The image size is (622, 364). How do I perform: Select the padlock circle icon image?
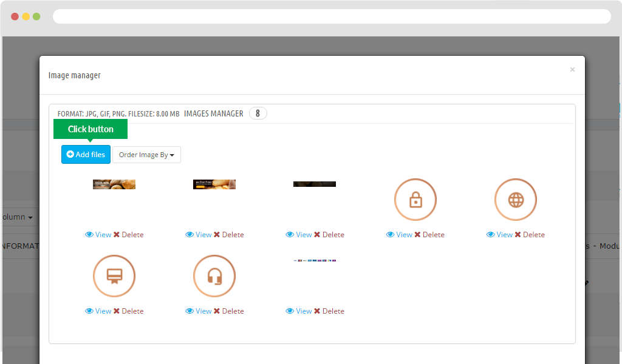(x=415, y=200)
